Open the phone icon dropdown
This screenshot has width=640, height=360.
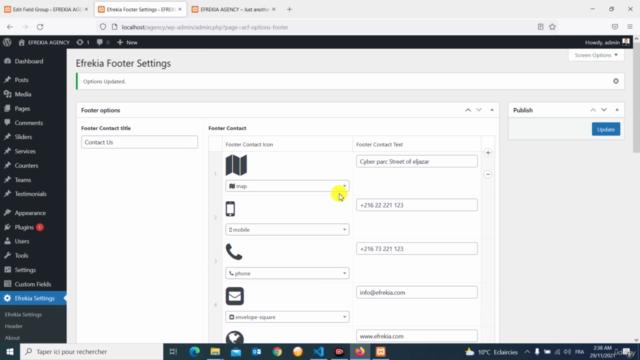tap(287, 273)
